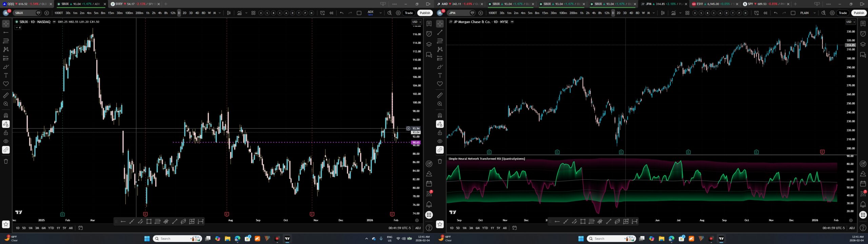Expand USD currency dropdown on SBUX chart
The width and height of the screenshot is (868, 244).
(x=416, y=22)
